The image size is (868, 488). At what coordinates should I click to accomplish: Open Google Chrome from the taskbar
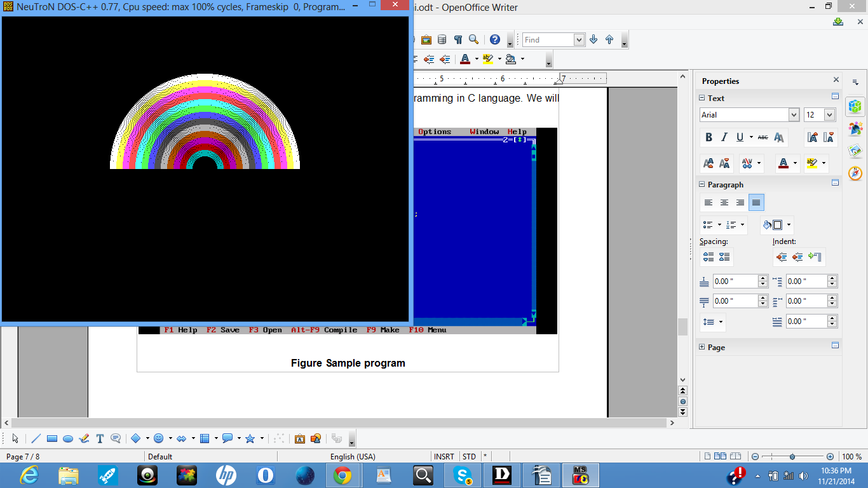click(x=342, y=475)
